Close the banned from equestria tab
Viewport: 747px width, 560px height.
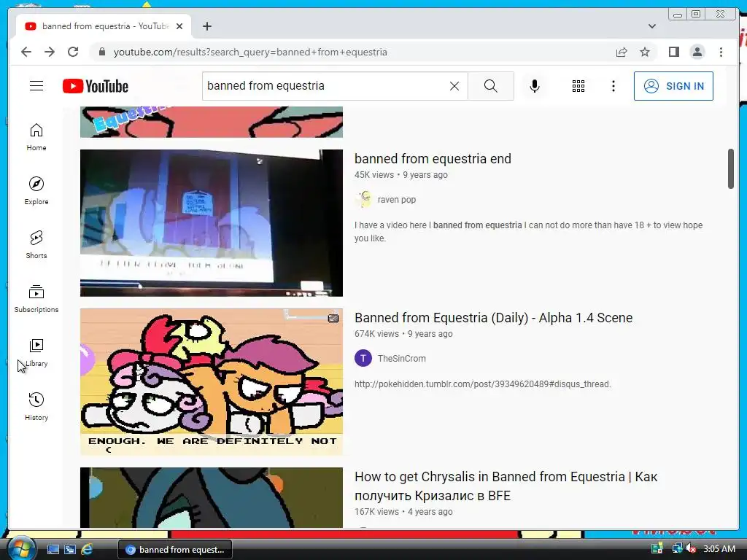click(x=179, y=26)
